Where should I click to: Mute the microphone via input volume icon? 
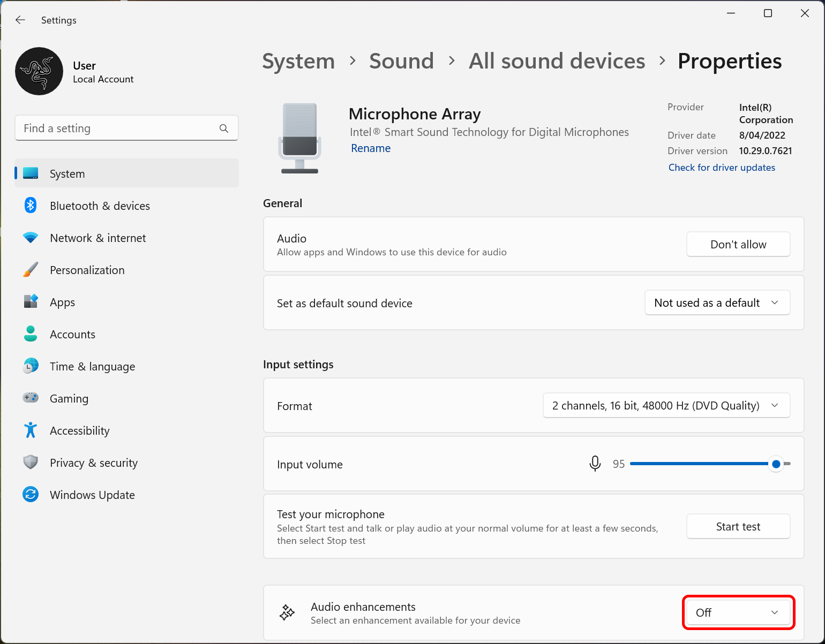pyautogui.click(x=595, y=464)
